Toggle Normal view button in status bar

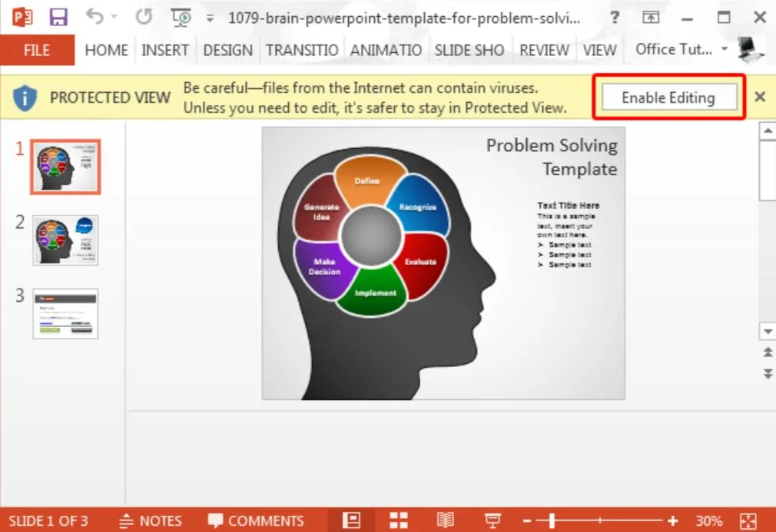pyautogui.click(x=351, y=520)
